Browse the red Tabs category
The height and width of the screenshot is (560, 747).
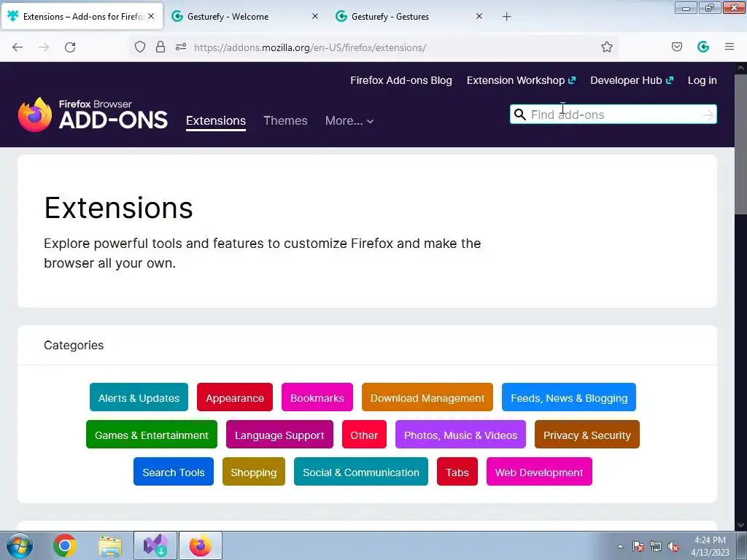point(457,472)
